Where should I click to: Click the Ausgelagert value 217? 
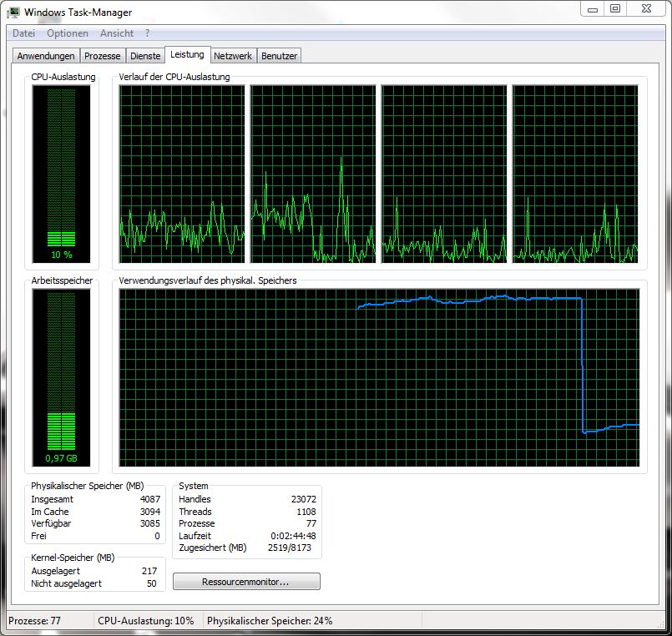point(149,571)
